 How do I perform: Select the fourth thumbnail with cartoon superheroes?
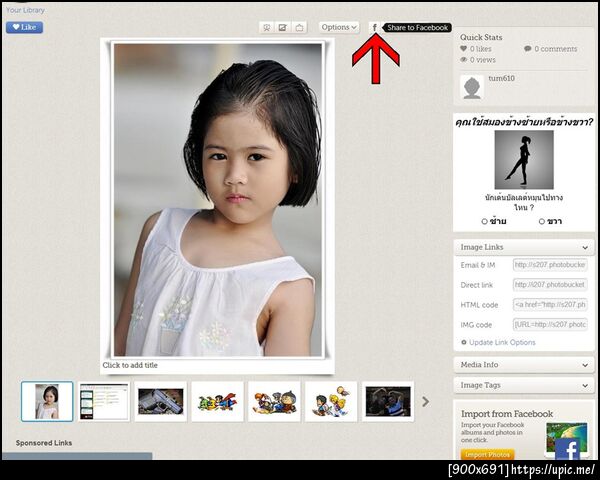(217, 402)
